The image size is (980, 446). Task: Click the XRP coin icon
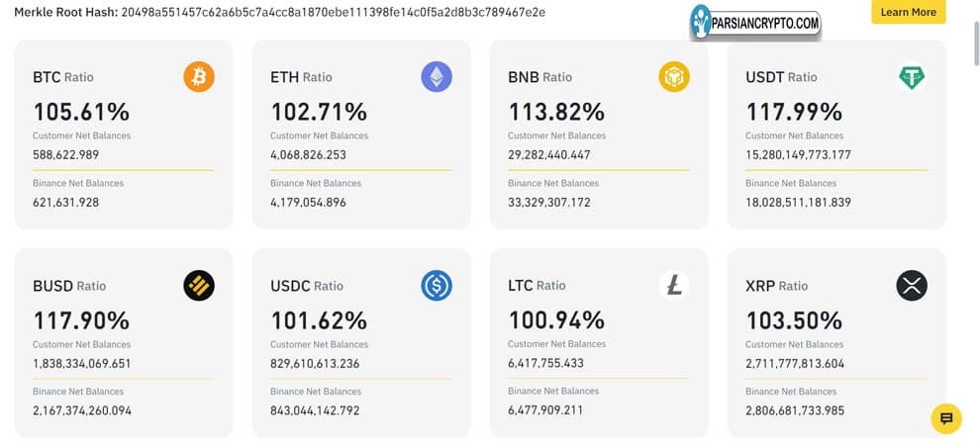point(912,286)
